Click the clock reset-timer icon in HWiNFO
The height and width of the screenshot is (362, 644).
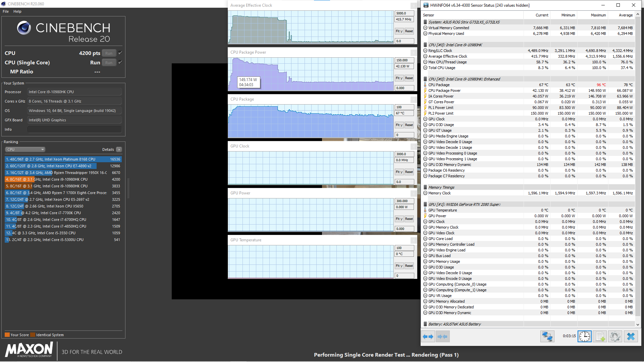(x=584, y=337)
